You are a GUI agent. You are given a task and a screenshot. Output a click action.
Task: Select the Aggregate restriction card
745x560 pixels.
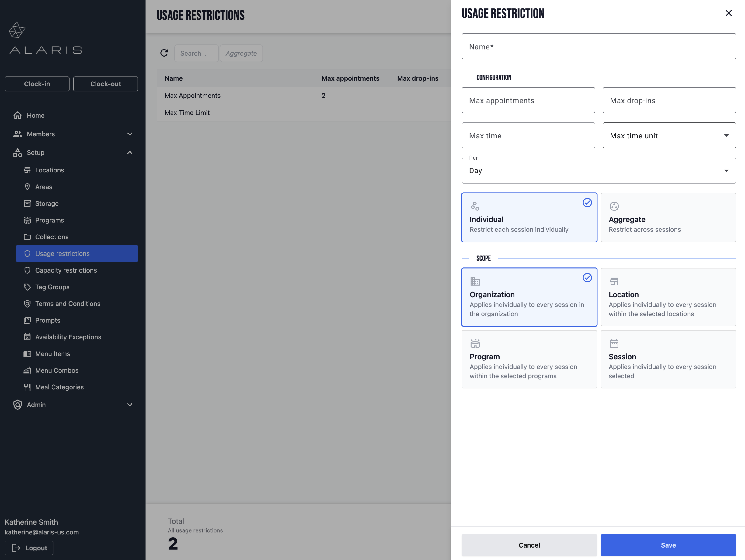tap(668, 218)
